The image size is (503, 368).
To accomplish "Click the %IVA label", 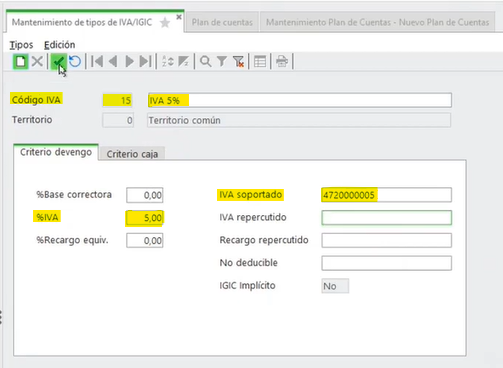I will (x=47, y=217).
